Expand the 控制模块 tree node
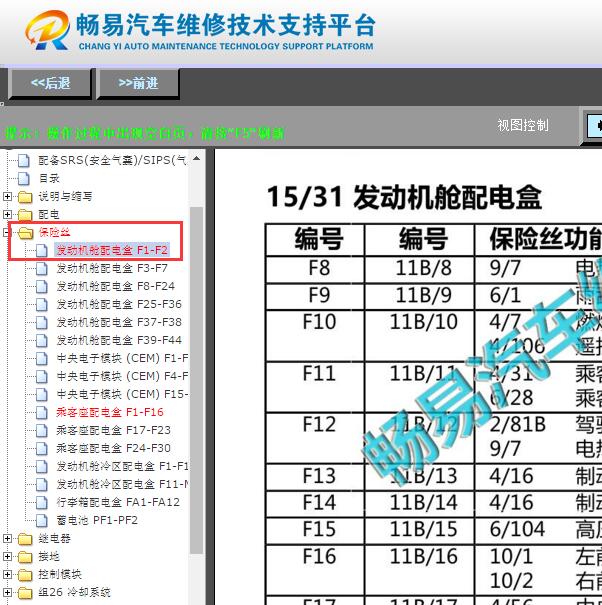Image resolution: width=602 pixels, height=605 pixels. [x=7, y=575]
